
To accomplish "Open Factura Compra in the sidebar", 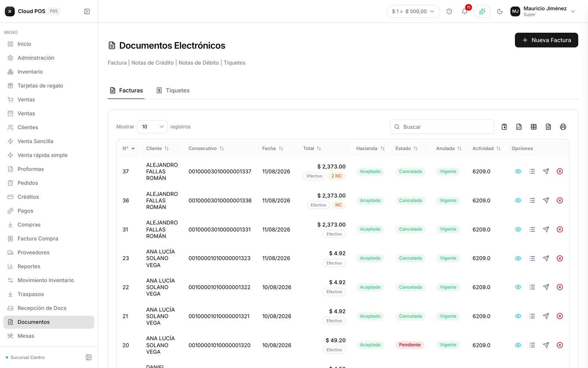I will [49, 239].
